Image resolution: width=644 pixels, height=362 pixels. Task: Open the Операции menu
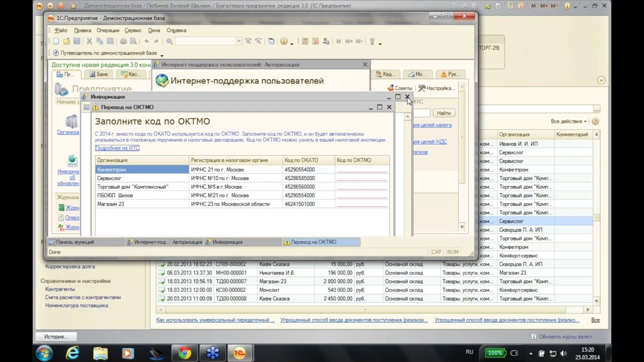pyautogui.click(x=108, y=30)
